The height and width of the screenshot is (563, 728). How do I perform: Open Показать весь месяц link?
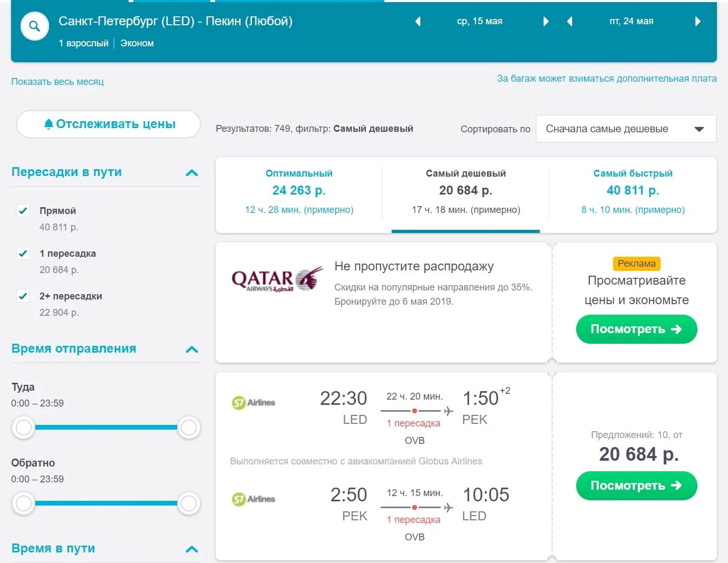[x=57, y=82]
